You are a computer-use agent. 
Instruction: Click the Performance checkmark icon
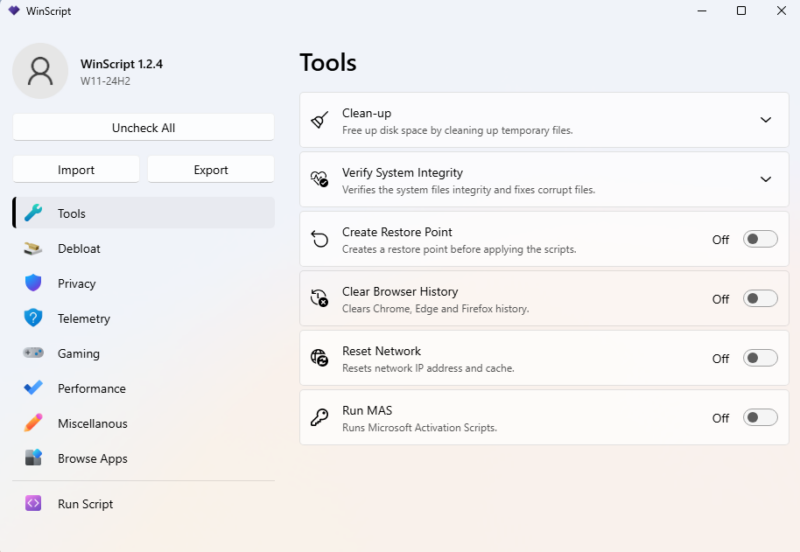coord(34,388)
